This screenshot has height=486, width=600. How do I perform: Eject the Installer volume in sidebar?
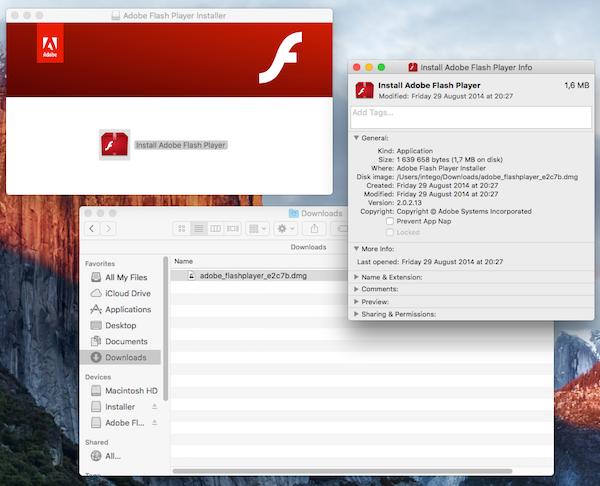[154, 407]
